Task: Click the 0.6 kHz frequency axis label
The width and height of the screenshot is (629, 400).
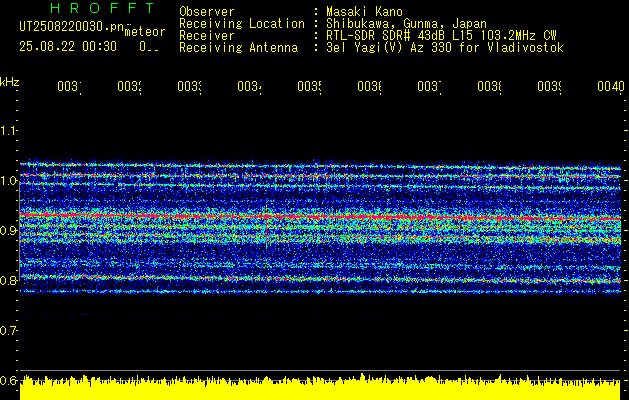Action: pyautogui.click(x=8, y=380)
